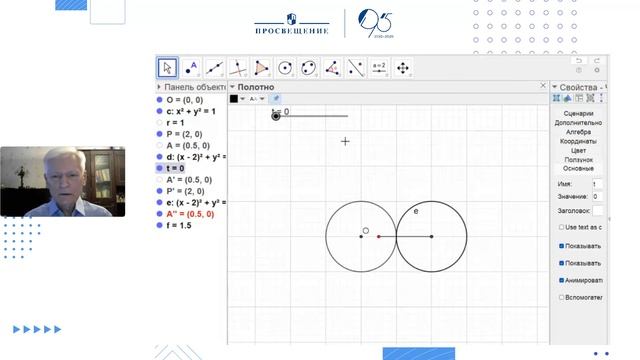Open graphics view properties icon

(567, 98)
